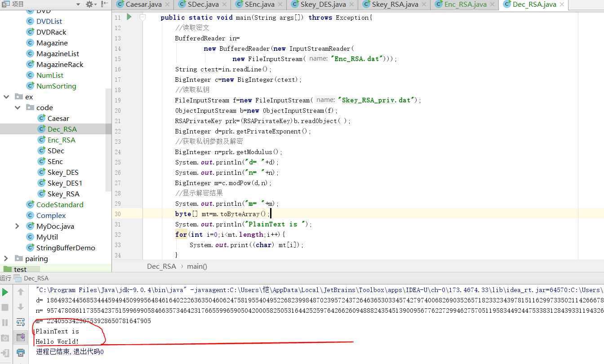Collapse the code folder
The image size is (604, 364).
[17, 107]
